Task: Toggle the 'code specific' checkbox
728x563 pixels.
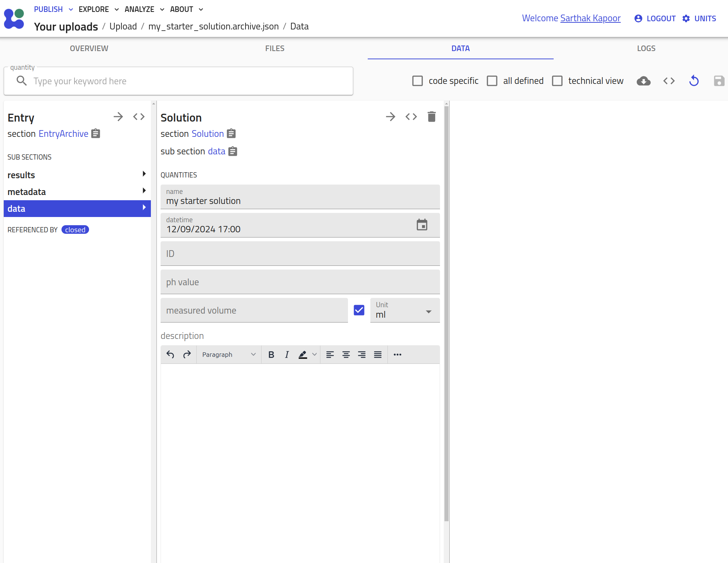Action: tap(418, 81)
